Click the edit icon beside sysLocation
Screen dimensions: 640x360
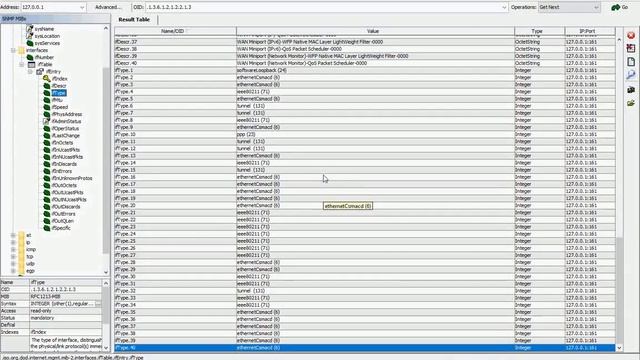pyautogui.click(x=30, y=36)
